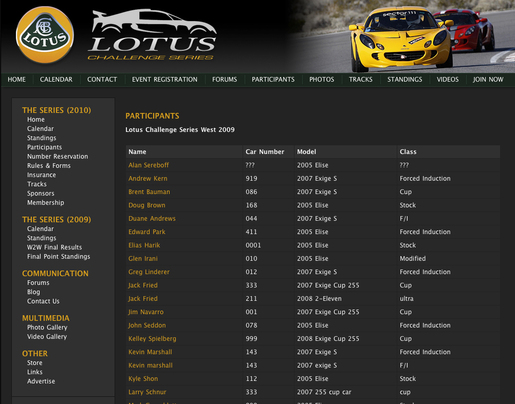
Task: Open EVENT REGISTRATION in the navigation bar
Action: [x=164, y=79]
